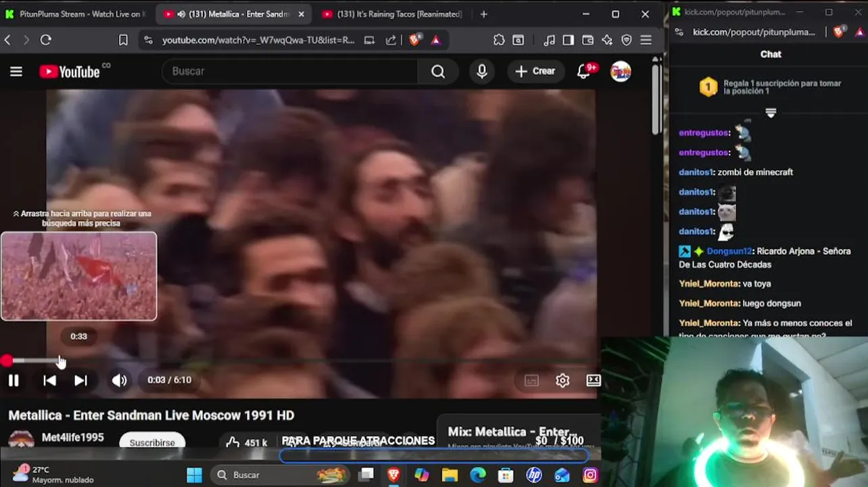The image size is (868, 487).
Task: Open the player settings gear
Action: coord(562,381)
